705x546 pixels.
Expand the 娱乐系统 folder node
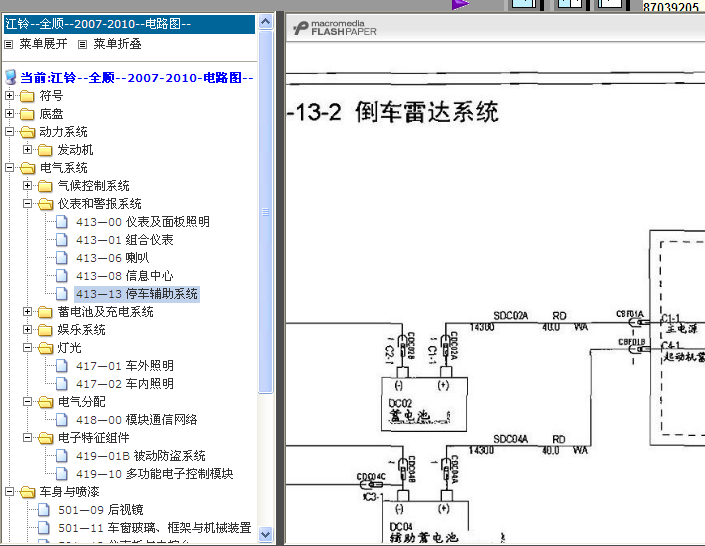click(27, 329)
